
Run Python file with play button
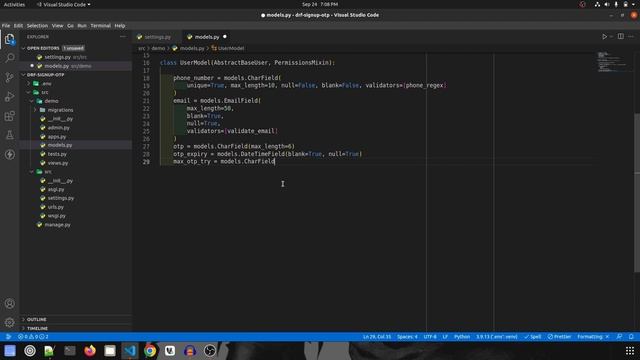pos(604,37)
